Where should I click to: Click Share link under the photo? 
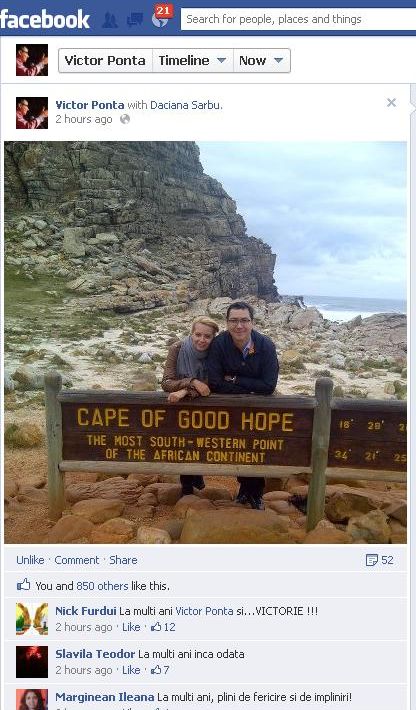click(x=123, y=560)
